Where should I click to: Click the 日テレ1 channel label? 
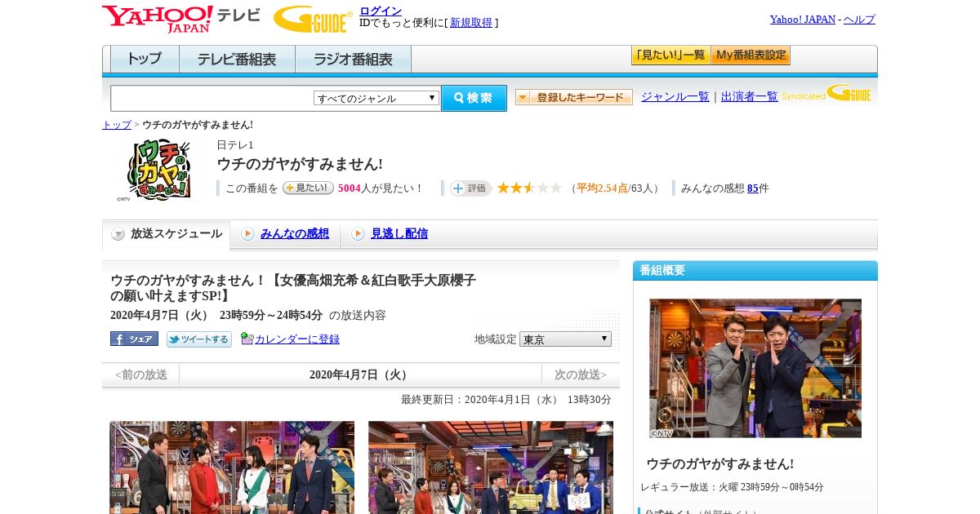pos(235,145)
